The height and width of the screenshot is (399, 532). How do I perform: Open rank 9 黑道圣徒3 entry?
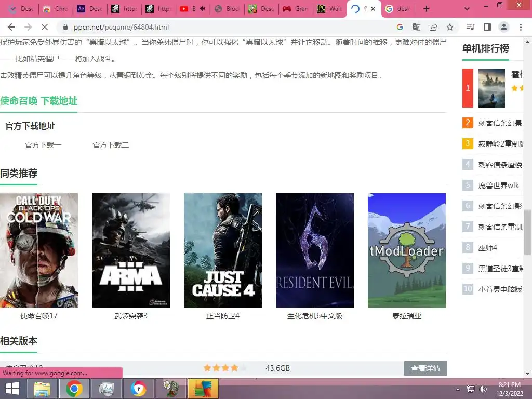click(x=500, y=269)
